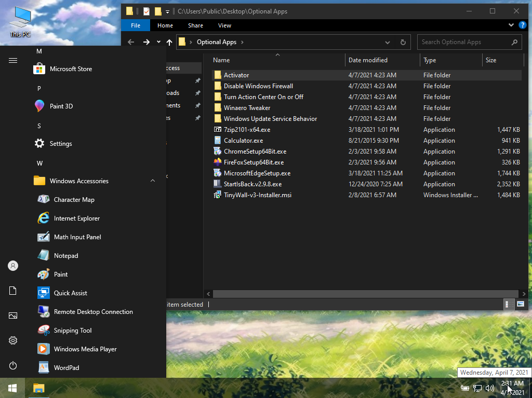This screenshot has width=532, height=398.
Task: Refresh the Optional Apps folder
Action: point(403,43)
